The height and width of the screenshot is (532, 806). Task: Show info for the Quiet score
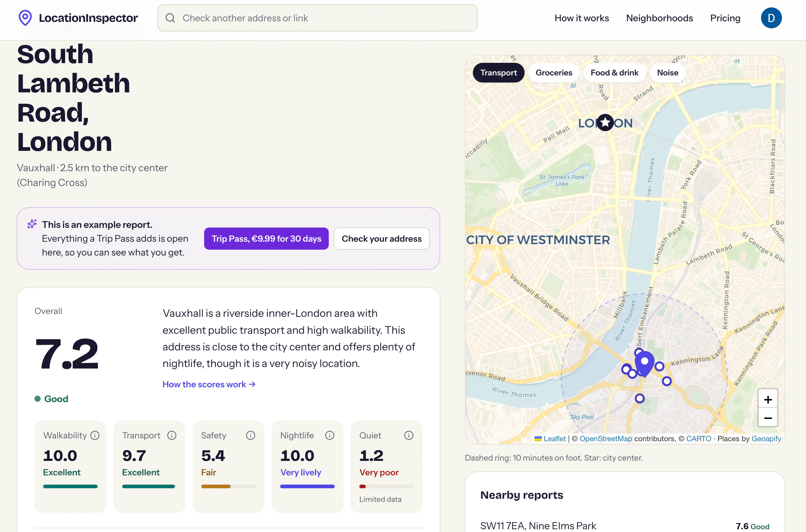pyautogui.click(x=409, y=435)
